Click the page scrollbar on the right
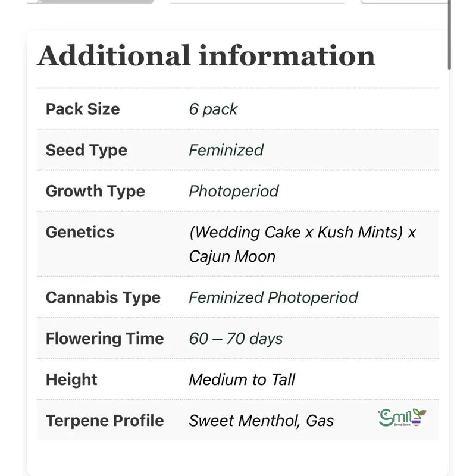Viewport: 476px width, 476px height. (x=450, y=36)
